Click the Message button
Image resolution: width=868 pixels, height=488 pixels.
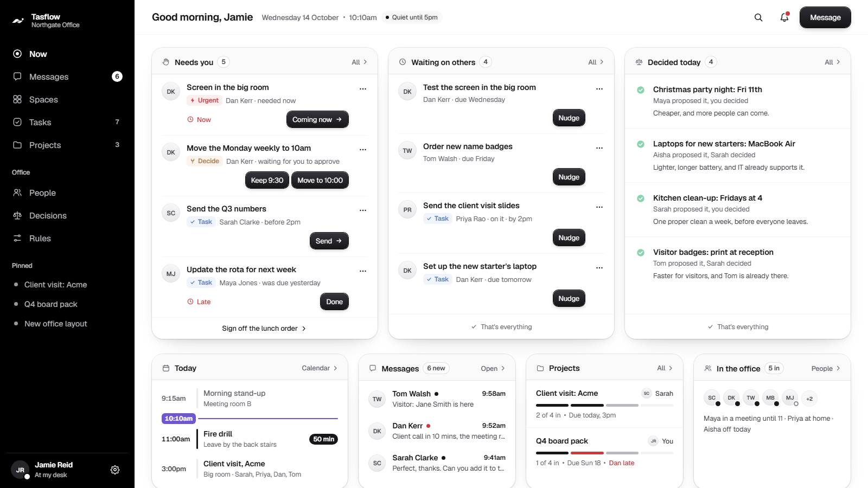825,17
